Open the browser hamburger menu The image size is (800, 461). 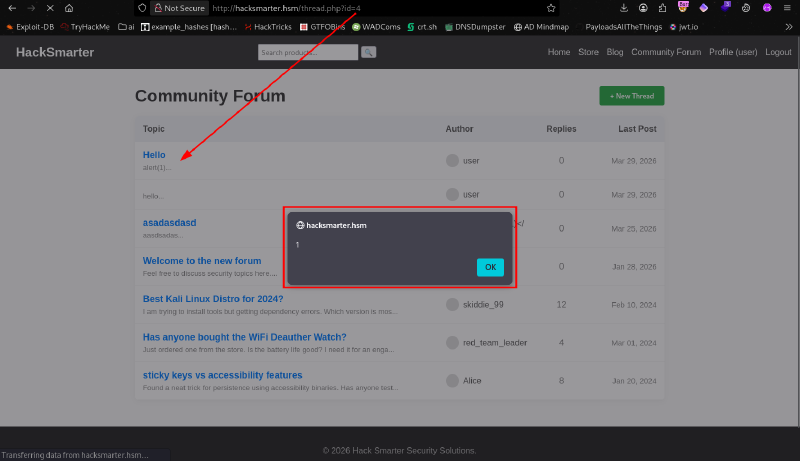tap(787, 8)
